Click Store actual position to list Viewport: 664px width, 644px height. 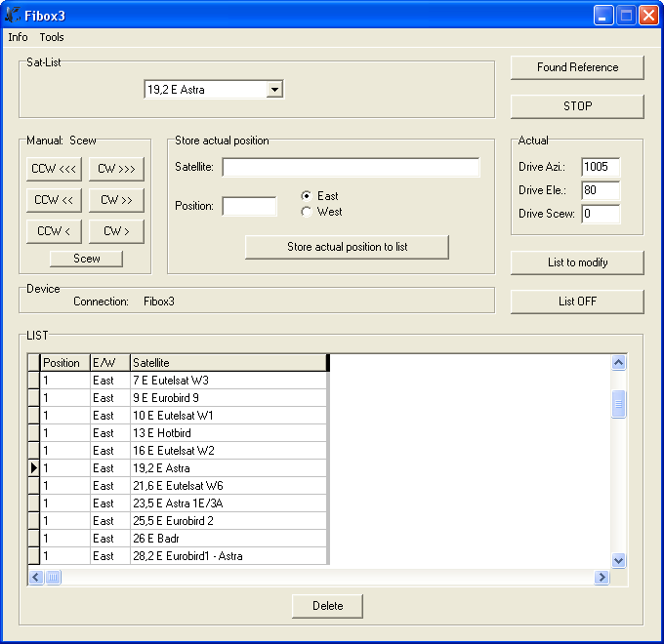pyautogui.click(x=347, y=247)
